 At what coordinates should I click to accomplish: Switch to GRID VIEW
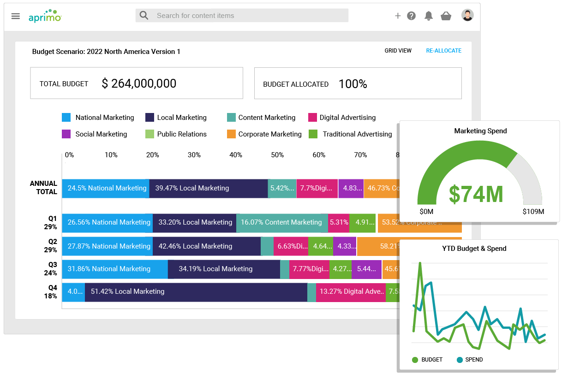coord(398,51)
